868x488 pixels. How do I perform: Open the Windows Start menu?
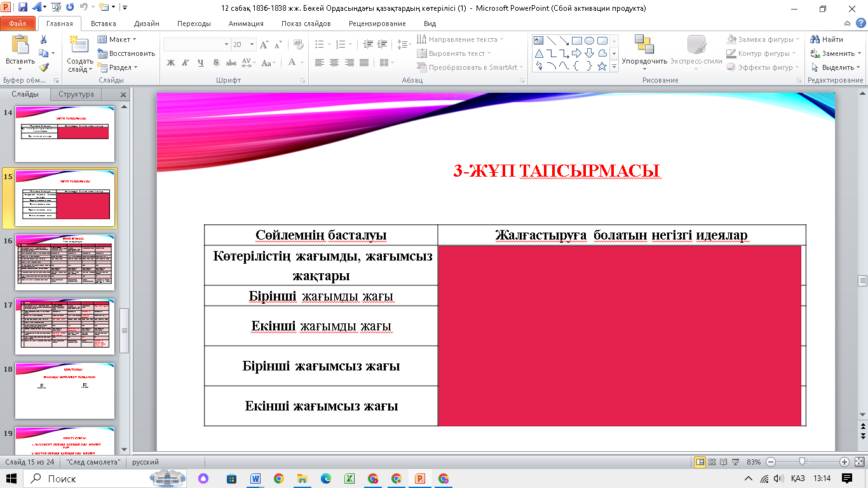(x=12, y=478)
